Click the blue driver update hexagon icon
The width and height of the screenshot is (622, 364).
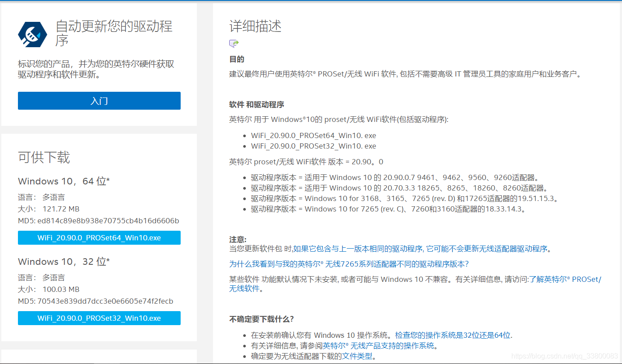pyautogui.click(x=32, y=34)
